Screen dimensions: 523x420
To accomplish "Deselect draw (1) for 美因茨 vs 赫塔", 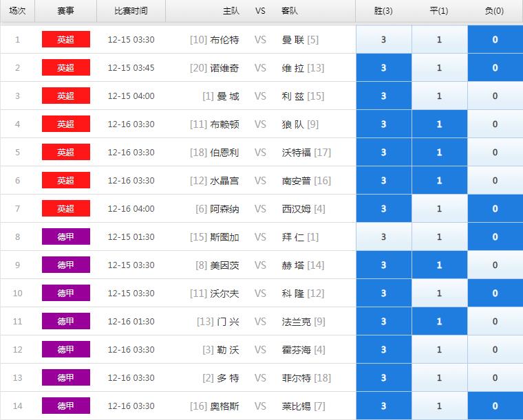I will pyautogui.click(x=439, y=265).
